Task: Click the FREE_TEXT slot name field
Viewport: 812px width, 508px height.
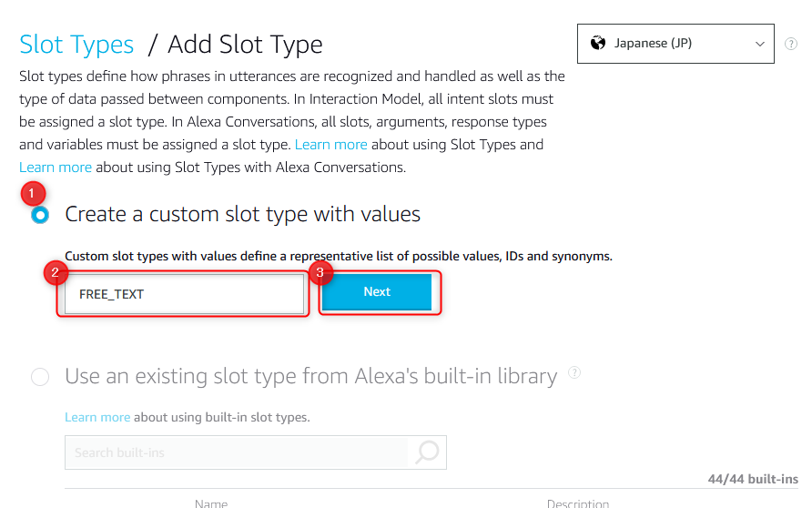Action: tap(184, 294)
